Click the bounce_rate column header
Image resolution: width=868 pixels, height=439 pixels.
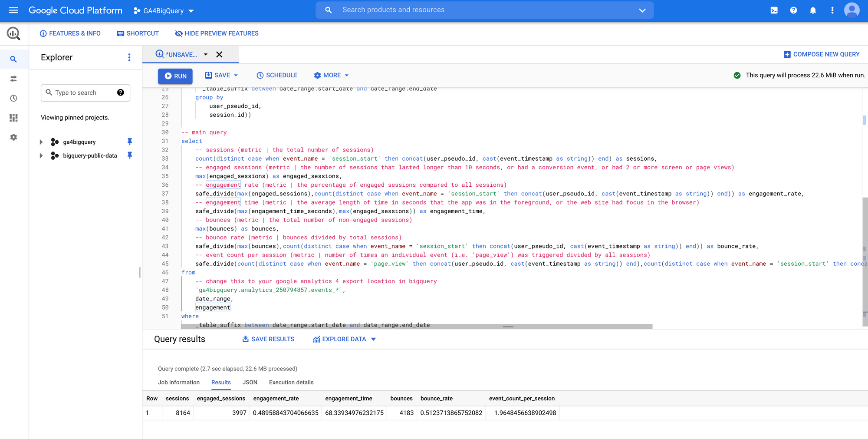437,398
